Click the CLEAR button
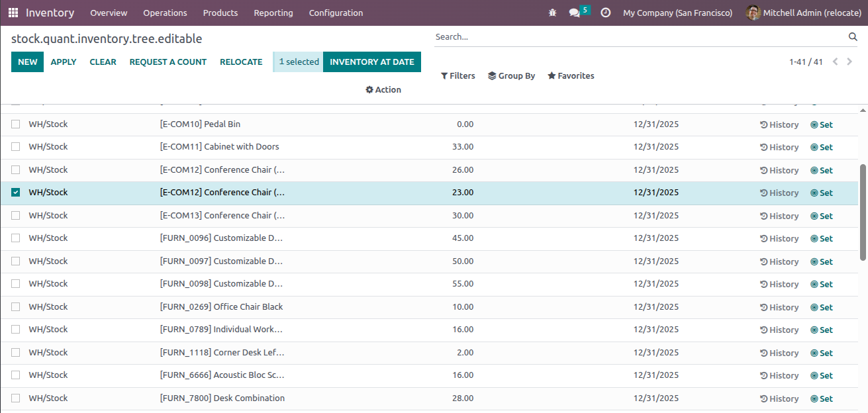 [x=103, y=62]
